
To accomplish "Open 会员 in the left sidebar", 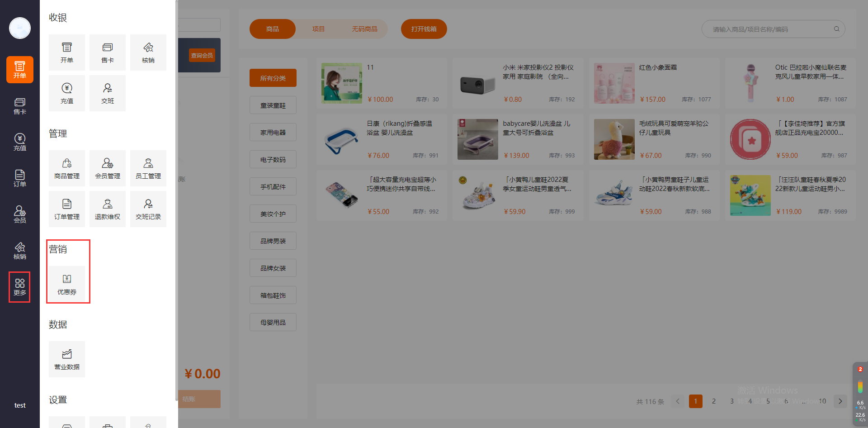I will pos(20,214).
